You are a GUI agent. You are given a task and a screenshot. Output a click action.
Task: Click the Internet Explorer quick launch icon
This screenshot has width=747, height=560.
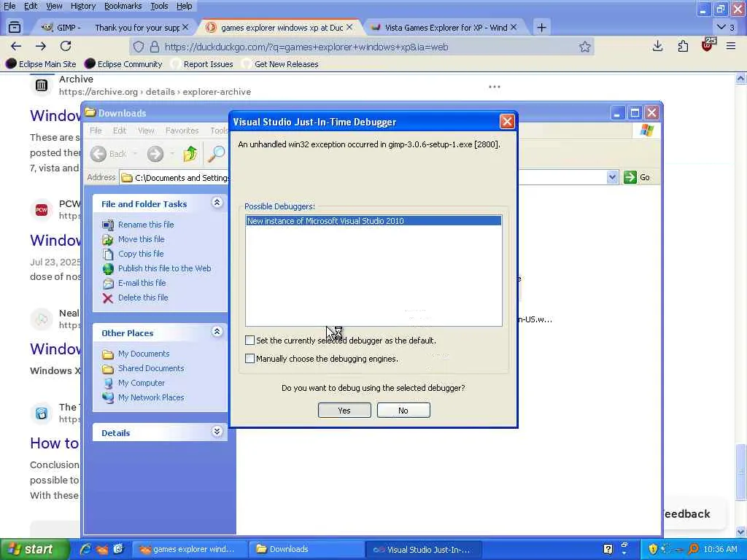point(86,549)
